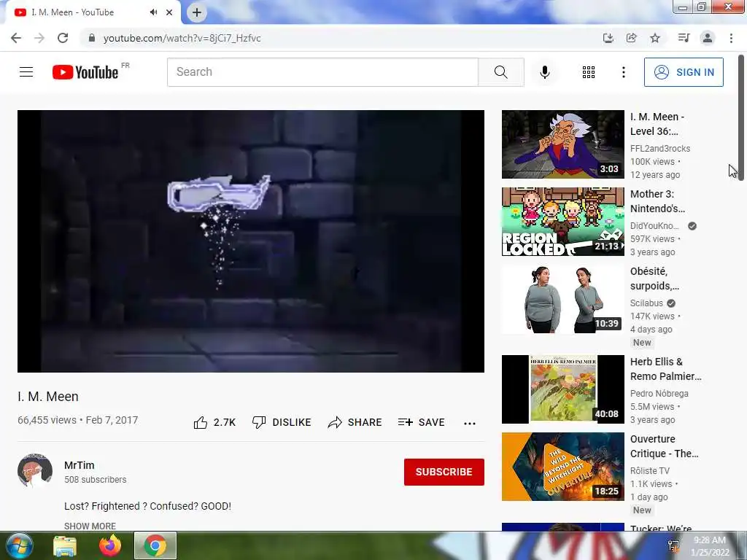The image size is (747, 560).
Task: Click the DISLIKE thumbs down button
Action: 282,422
